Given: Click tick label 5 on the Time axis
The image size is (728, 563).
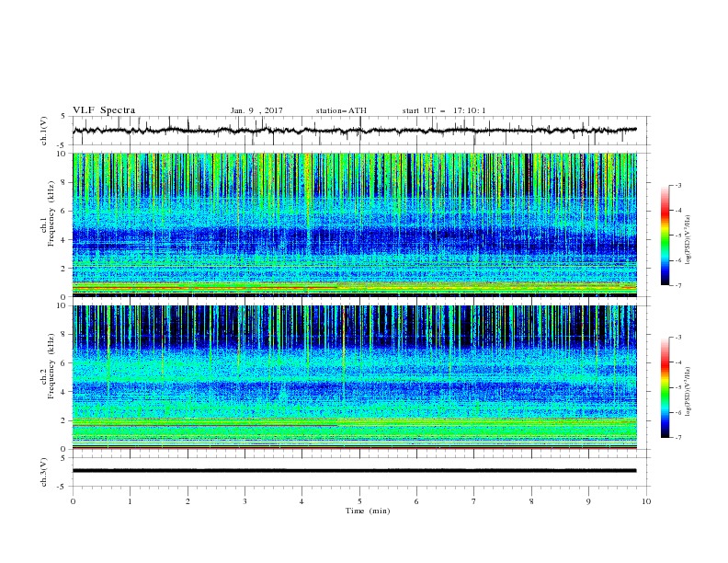Looking at the screenshot, I should click(359, 501).
